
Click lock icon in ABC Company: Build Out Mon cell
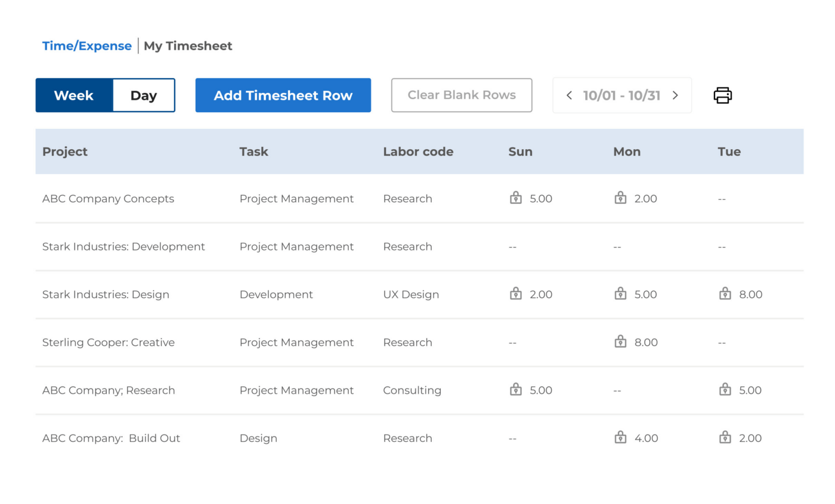620,437
